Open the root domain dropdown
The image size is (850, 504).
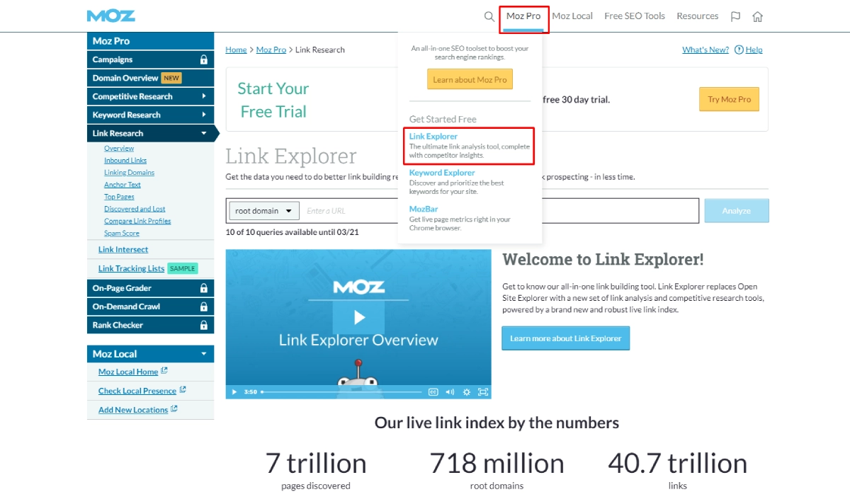(263, 211)
